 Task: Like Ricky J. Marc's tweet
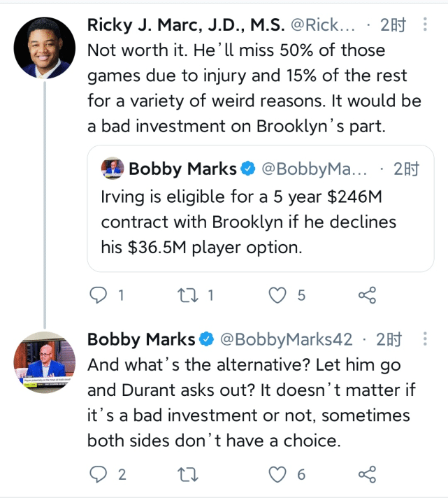(x=278, y=295)
